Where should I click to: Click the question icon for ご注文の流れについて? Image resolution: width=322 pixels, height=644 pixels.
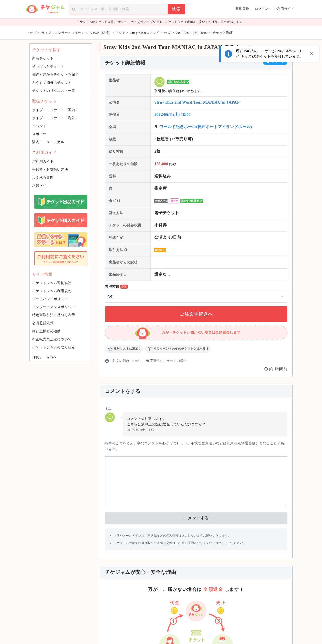click(x=107, y=361)
